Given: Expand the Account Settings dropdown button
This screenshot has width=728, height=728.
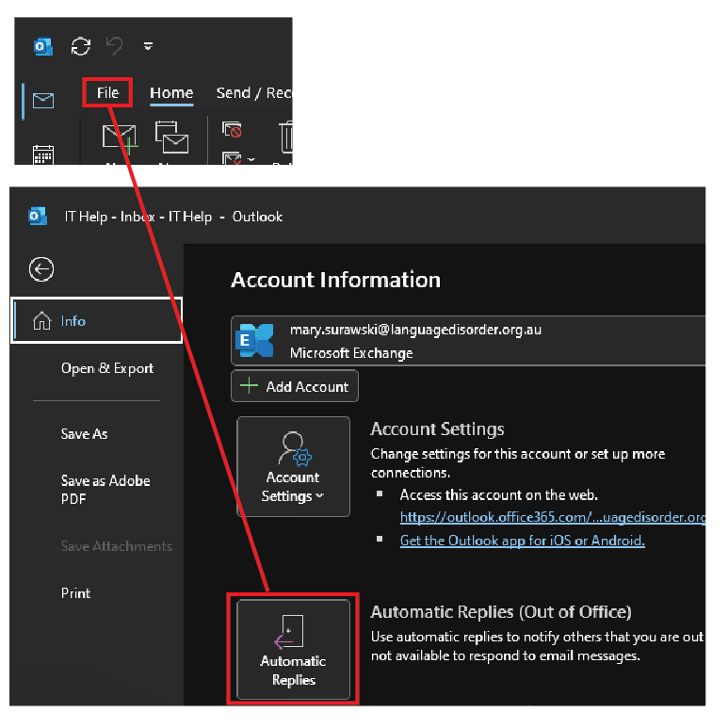Looking at the screenshot, I should [293, 467].
